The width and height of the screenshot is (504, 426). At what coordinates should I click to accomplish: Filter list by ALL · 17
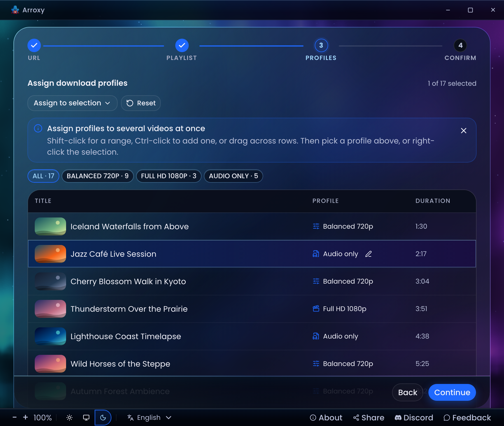(43, 176)
